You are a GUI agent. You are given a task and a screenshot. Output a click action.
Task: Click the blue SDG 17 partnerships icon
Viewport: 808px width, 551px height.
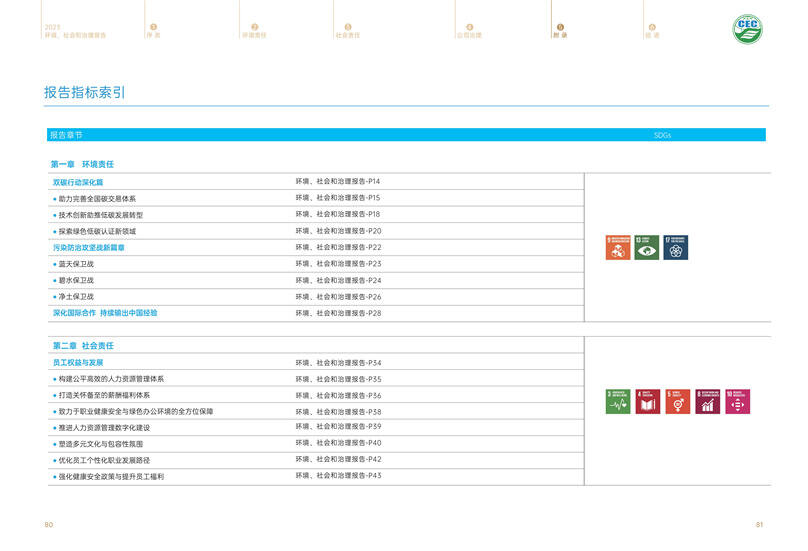tap(676, 248)
